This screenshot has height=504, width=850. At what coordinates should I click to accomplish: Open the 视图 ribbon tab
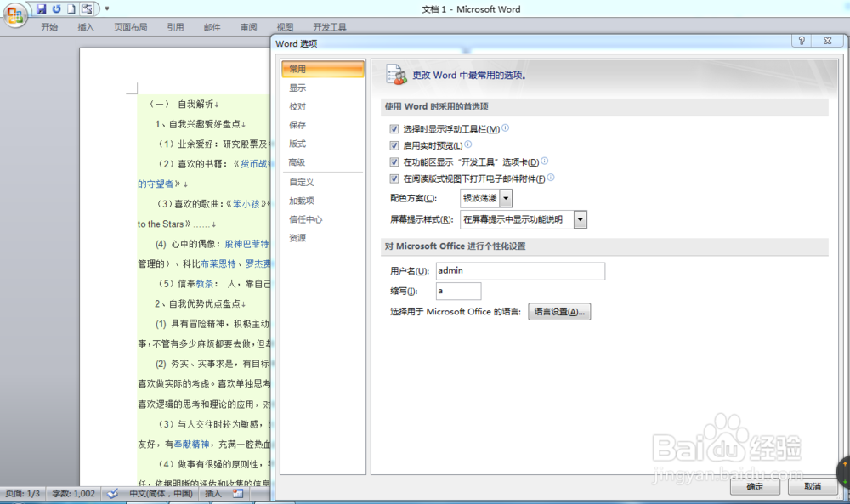pyautogui.click(x=285, y=27)
